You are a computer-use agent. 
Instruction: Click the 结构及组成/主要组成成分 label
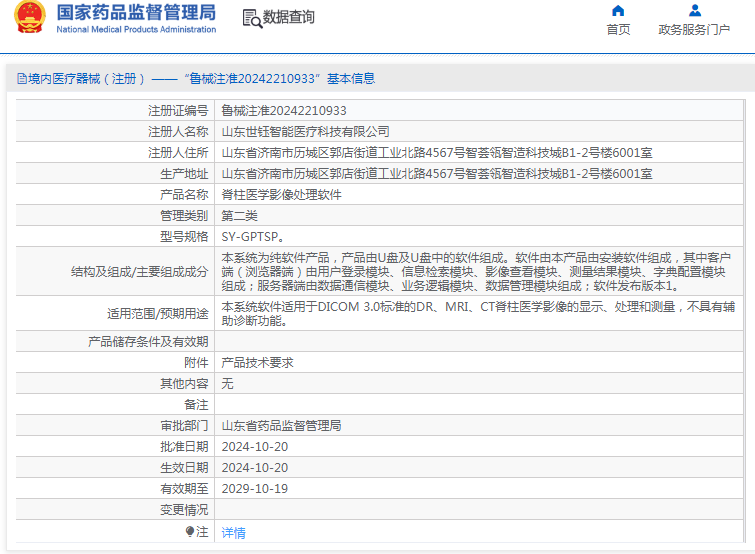140,271
